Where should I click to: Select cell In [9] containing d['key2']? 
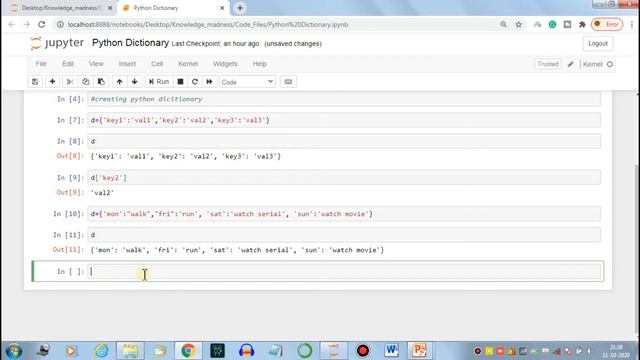pos(344,178)
